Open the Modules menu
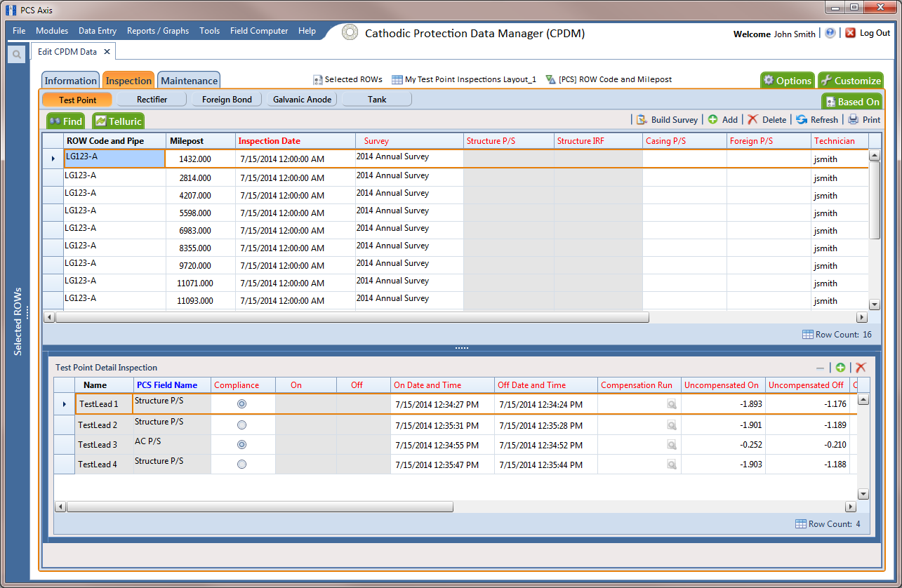The image size is (902, 588). 52,31
